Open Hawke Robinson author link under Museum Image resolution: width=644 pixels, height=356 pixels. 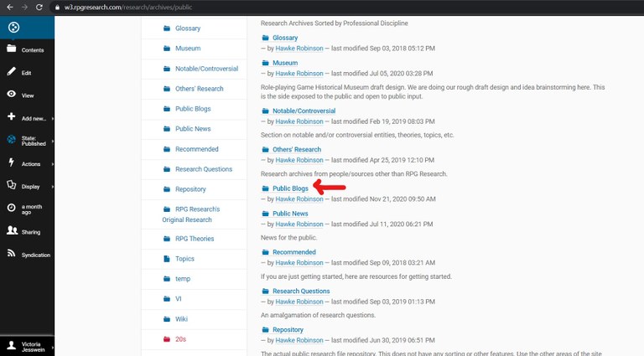click(299, 74)
